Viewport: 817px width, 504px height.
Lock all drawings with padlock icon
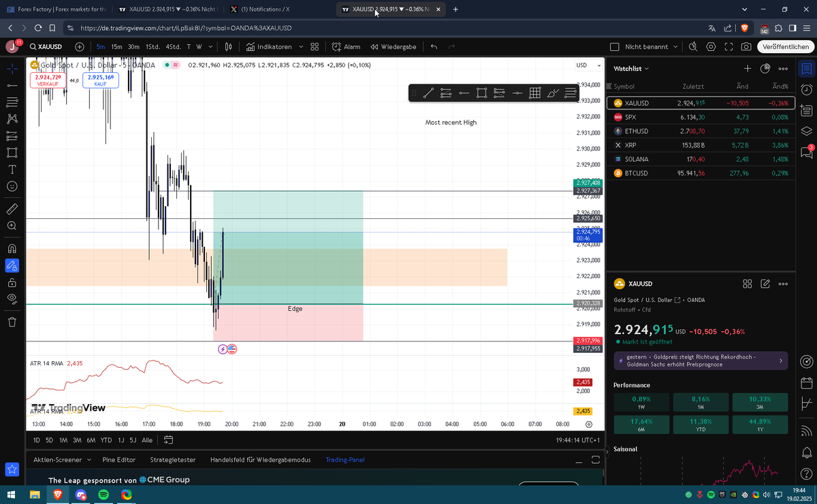pyautogui.click(x=12, y=282)
